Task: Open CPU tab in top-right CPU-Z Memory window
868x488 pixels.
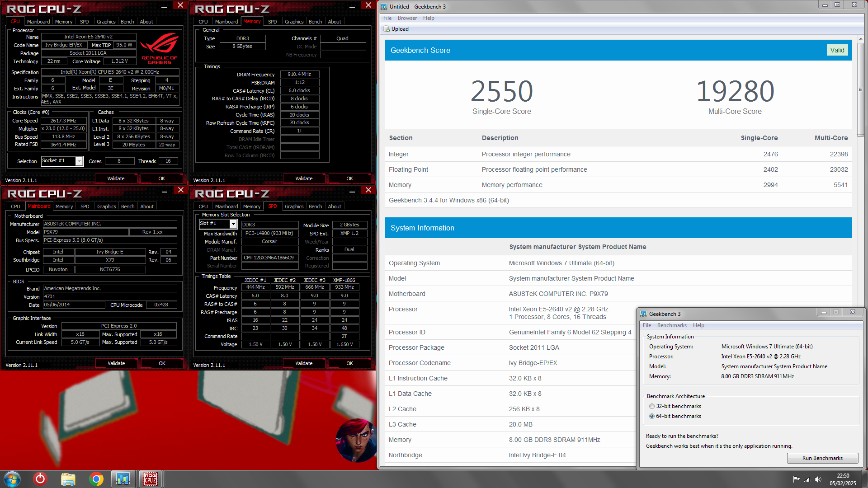Action: click(203, 22)
